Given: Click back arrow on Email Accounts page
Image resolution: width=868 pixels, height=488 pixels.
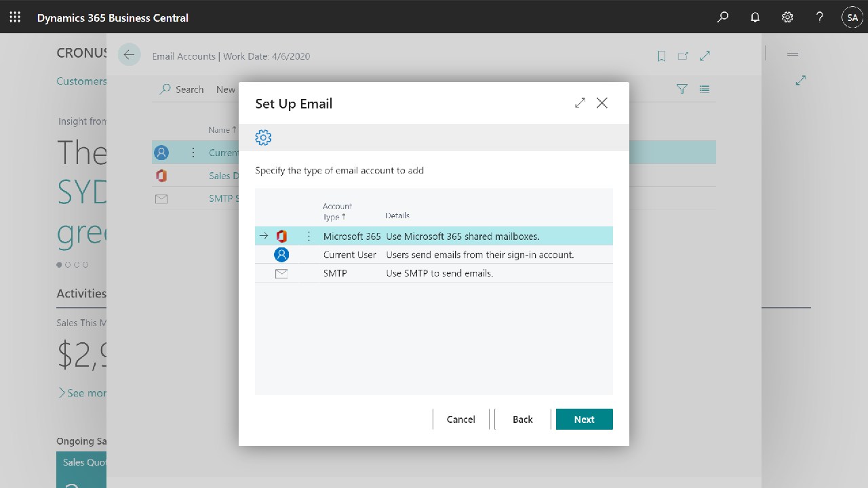Looking at the screenshot, I should (129, 55).
